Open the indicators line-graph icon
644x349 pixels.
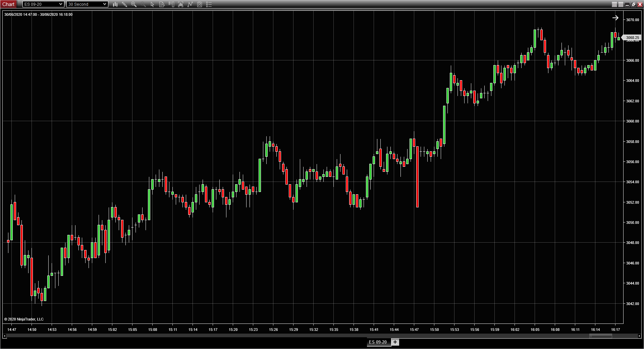[x=190, y=4]
